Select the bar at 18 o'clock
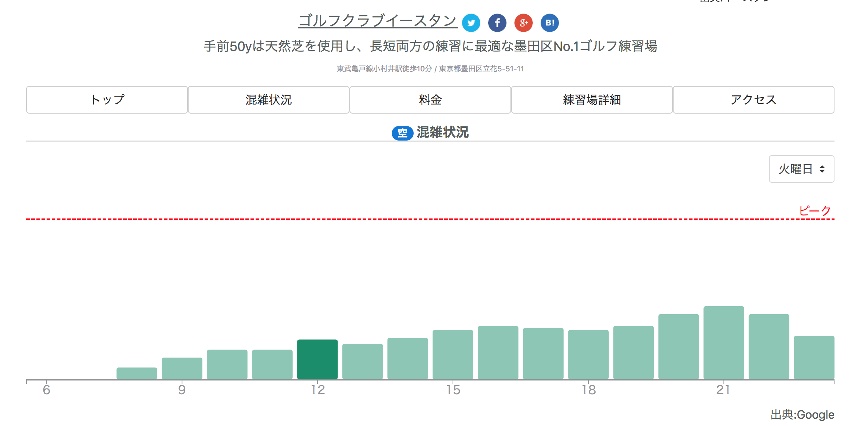Image resolution: width=868 pixels, height=426 pixels. (588, 355)
